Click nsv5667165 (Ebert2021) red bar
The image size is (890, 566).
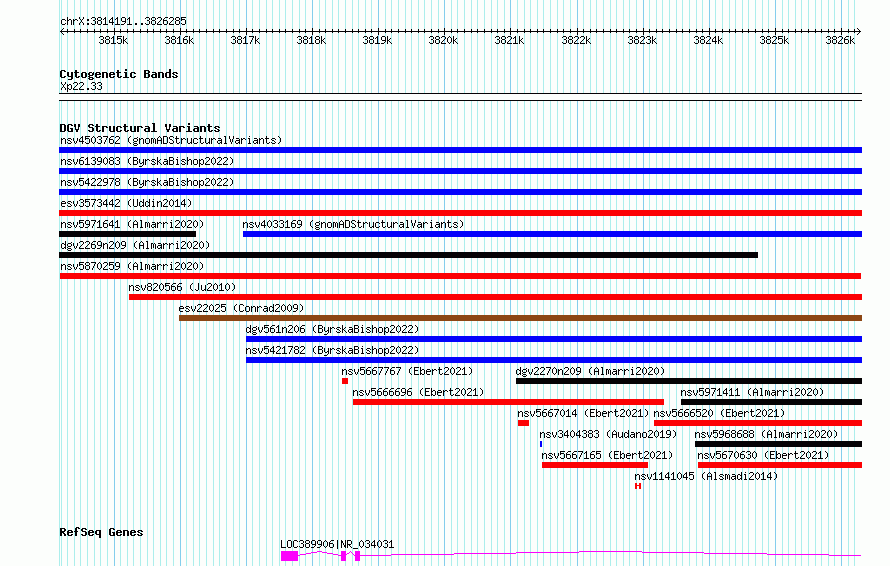click(595, 465)
